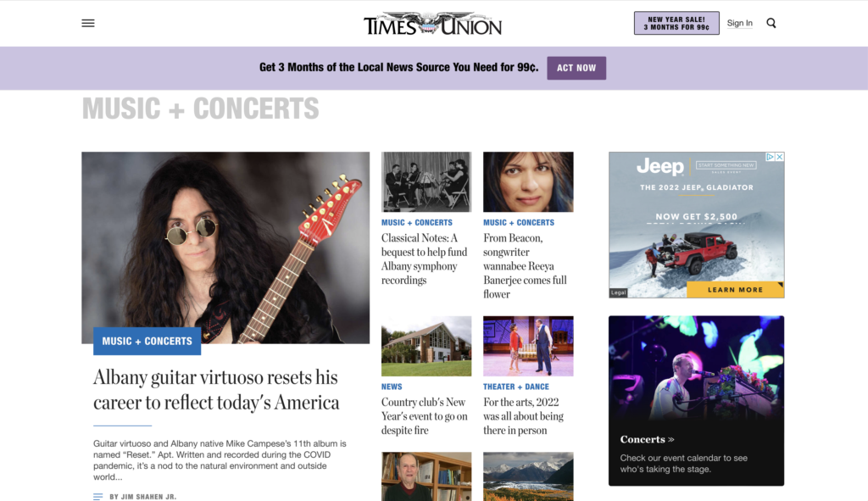Click the AdChoices triangle icon on ad
868x501 pixels.
click(x=770, y=157)
